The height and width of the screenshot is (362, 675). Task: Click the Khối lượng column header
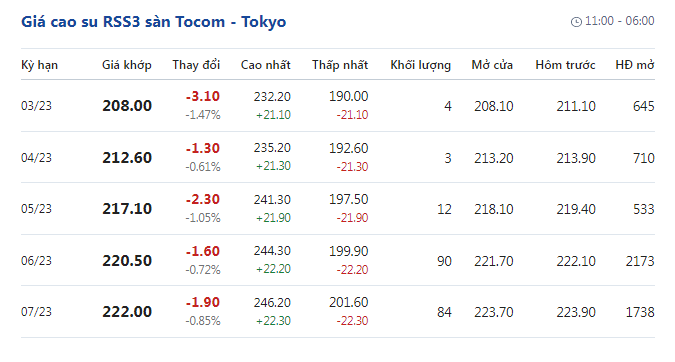(421, 65)
